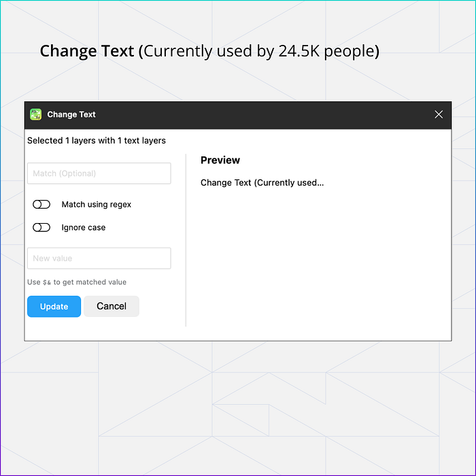
Task: Click the "Selected 1 layers with 1 text layers" status
Action: (97, 141)
